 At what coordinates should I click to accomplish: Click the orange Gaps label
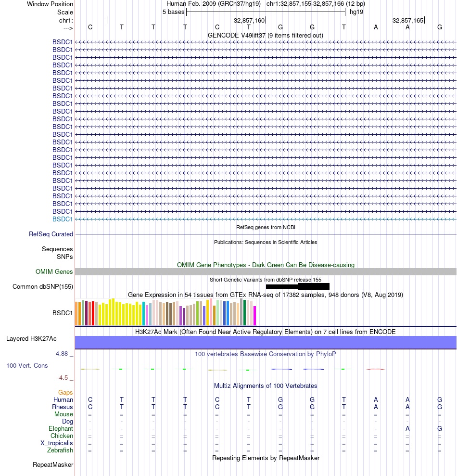coord(65,393)
